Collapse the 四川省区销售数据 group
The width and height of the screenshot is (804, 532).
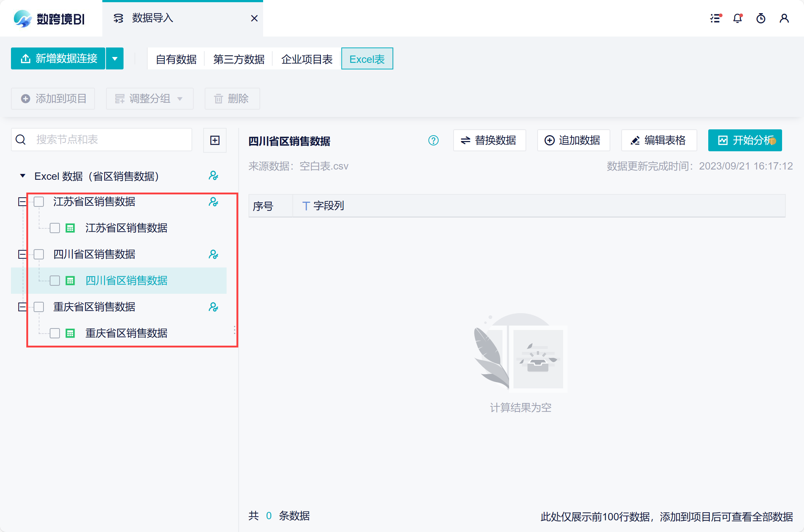tap(22, 254)
